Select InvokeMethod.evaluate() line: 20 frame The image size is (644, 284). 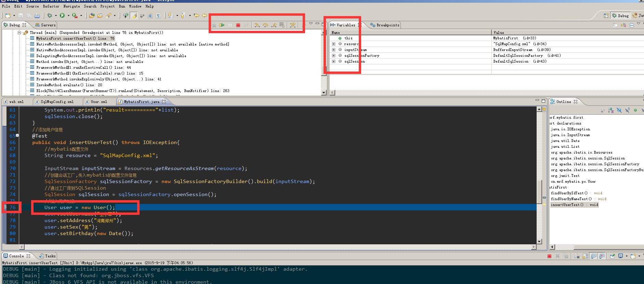click(69, 85)
